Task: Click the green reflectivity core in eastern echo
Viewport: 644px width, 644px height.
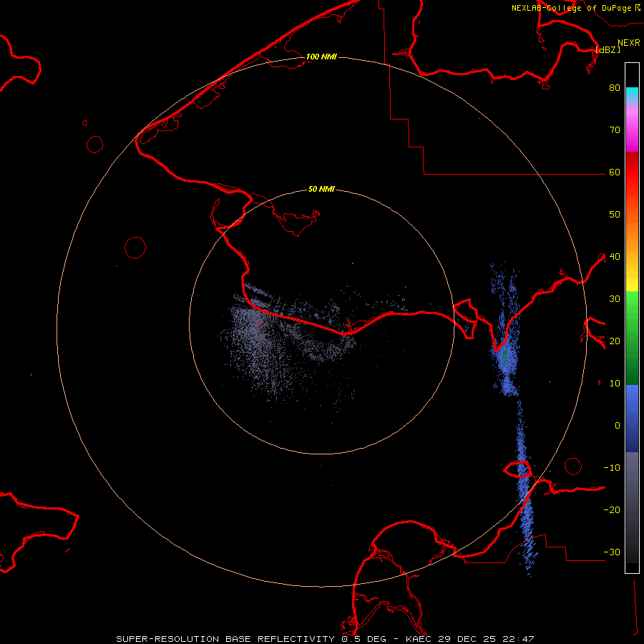Action: coord(504,356)
